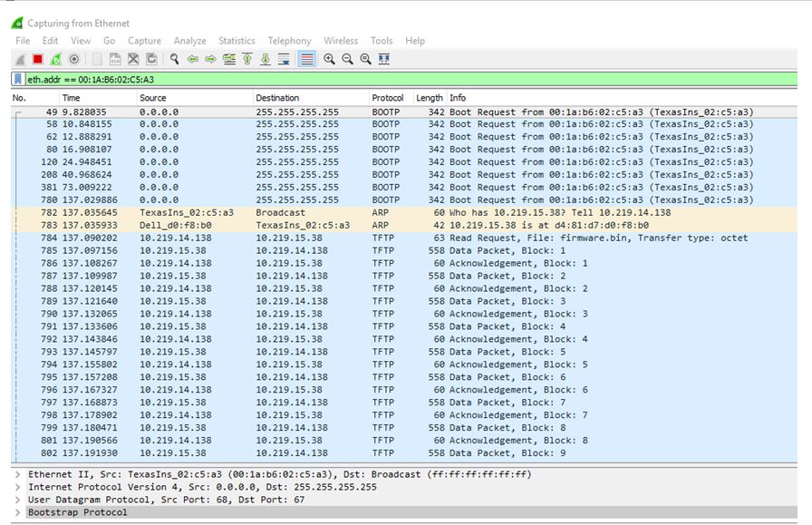Select packet 785 Data Packet Block 1
The image size is (812, 525).
(404, 251)
